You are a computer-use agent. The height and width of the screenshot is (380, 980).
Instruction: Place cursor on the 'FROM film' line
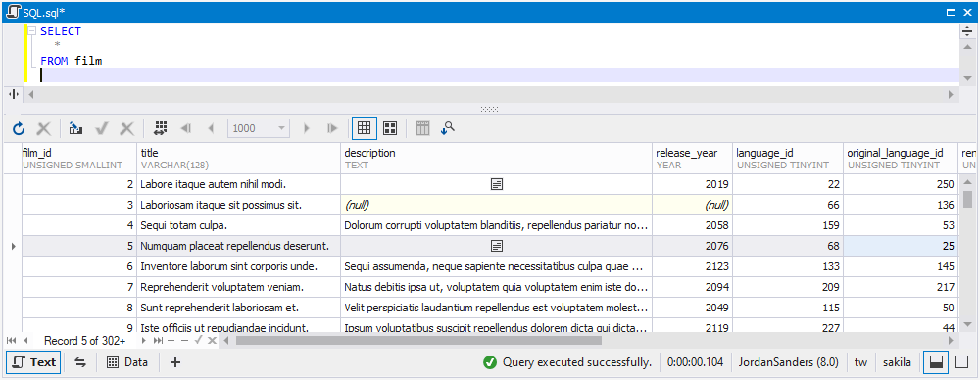[x=72, y=61]
